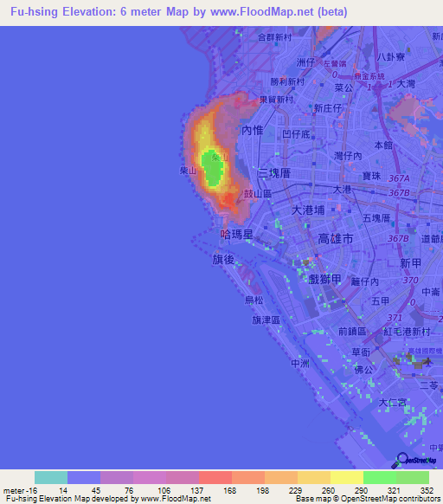Click the 大仁宮 map label
The width and height of the screenshot is (443, 504).
tap(393, 403)
